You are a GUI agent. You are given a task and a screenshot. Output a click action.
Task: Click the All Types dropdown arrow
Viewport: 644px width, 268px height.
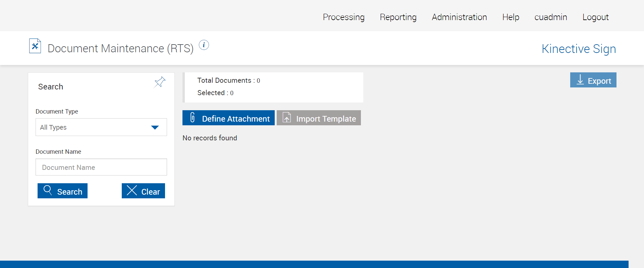(155, 127)
